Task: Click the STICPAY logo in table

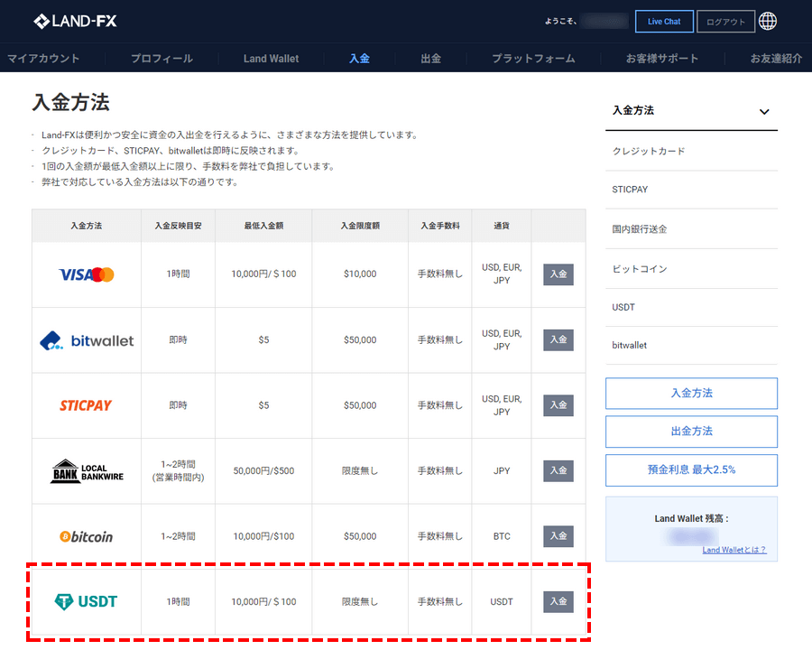Action: (x=86, y=405)
